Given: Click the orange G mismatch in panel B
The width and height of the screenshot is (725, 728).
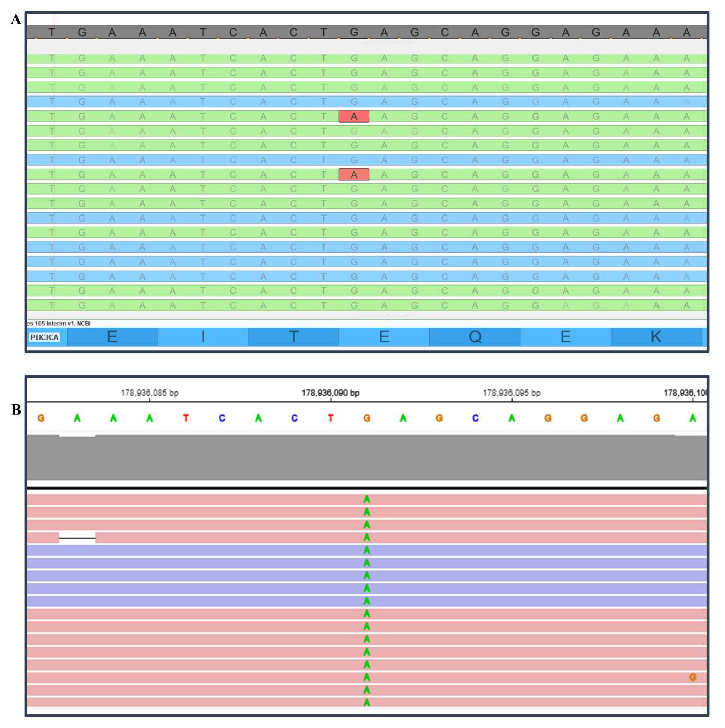Looking at the screenshot, I should [x=693, y=677].
